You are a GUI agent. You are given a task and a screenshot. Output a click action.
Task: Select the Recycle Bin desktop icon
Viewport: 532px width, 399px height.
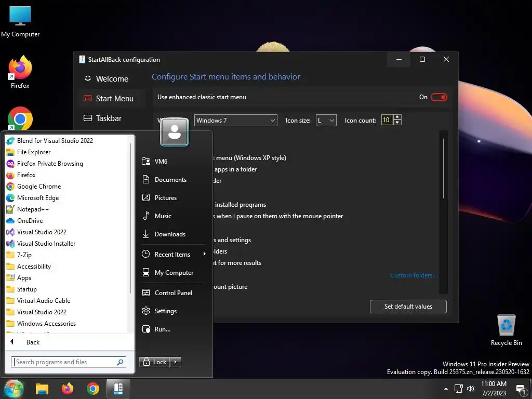click(x=506, y=330)
